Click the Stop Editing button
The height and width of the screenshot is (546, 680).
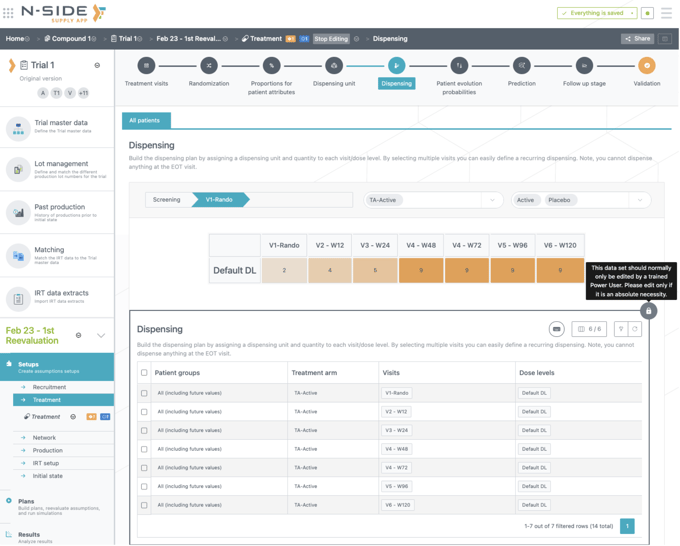tap(331, 39)
